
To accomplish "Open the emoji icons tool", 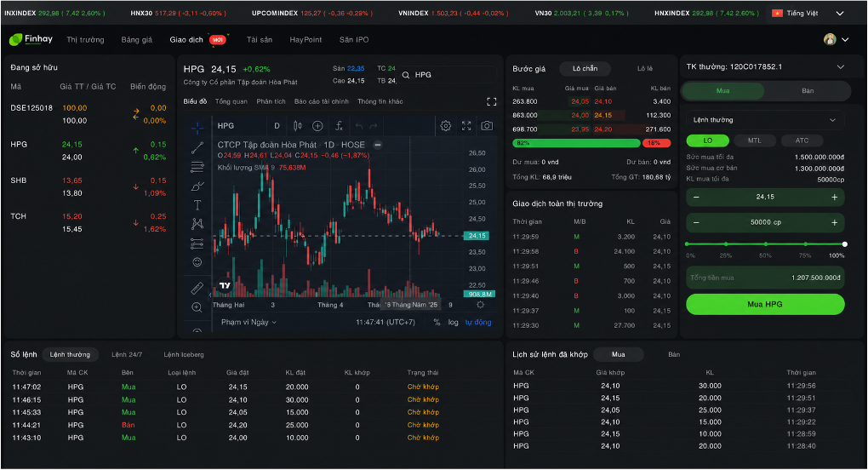I will click(x=197, y=262).
